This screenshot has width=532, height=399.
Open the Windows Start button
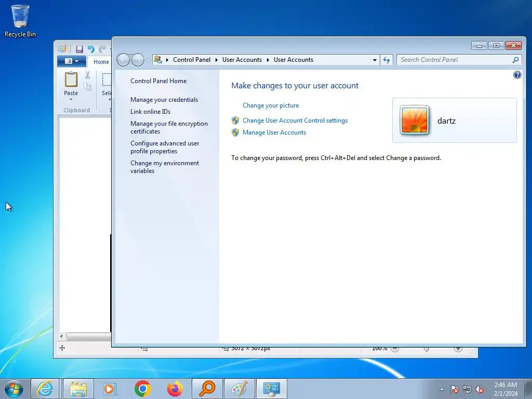click(14, 389)
